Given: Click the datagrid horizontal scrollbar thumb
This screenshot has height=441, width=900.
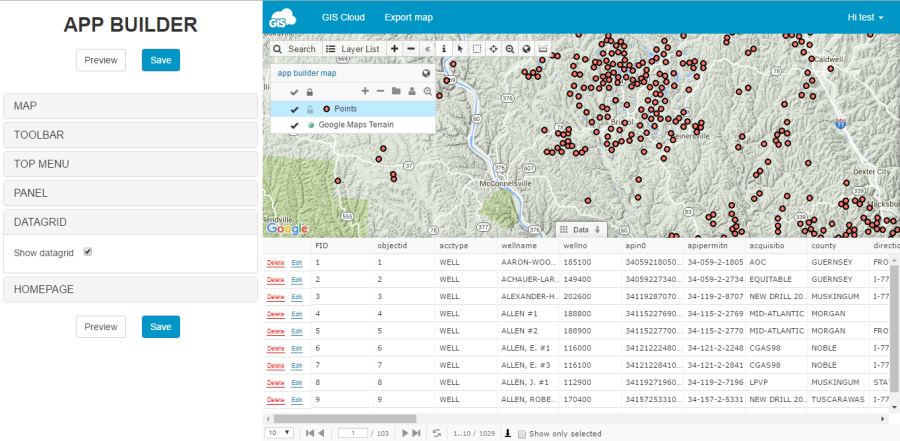Looking at the screenshot, I should point(345,419).
